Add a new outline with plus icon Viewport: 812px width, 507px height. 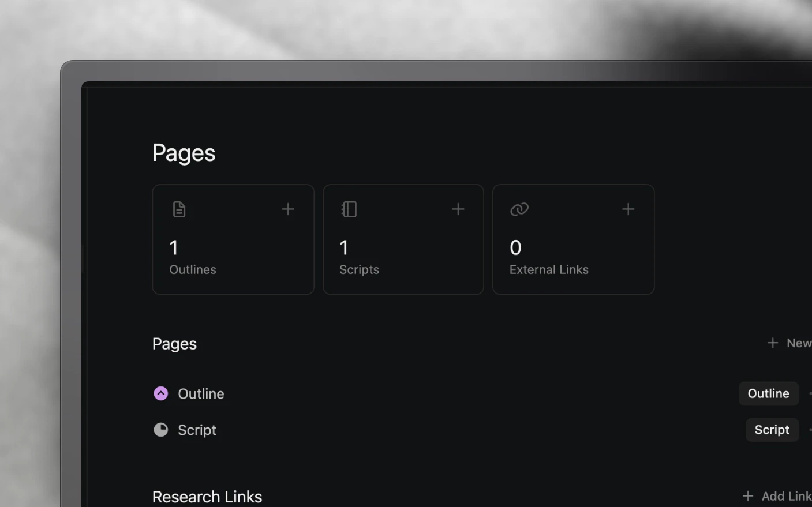(x=288, y=209)
